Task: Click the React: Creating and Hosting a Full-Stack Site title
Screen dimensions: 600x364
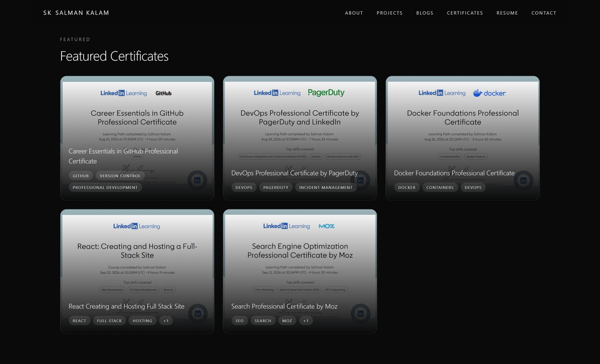Action: pyautogui.click(x=137, y=251)
